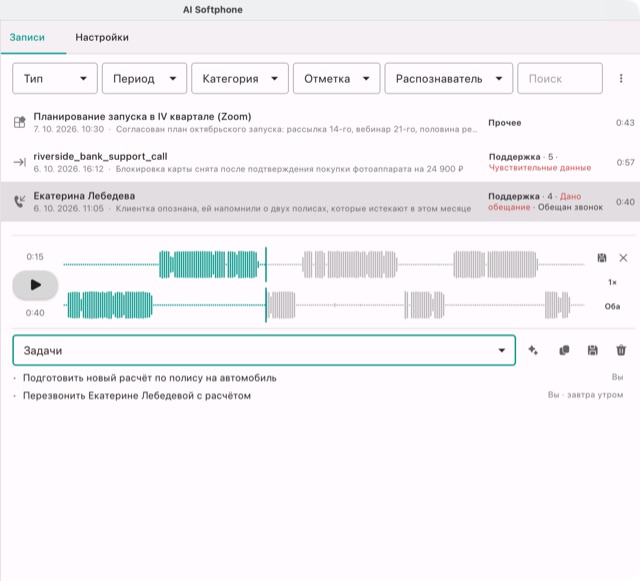This screenshot has width=640, height=581.
Task: Open the Планирование запуска в IV квартале record
Action: click(x=320, y=122)
